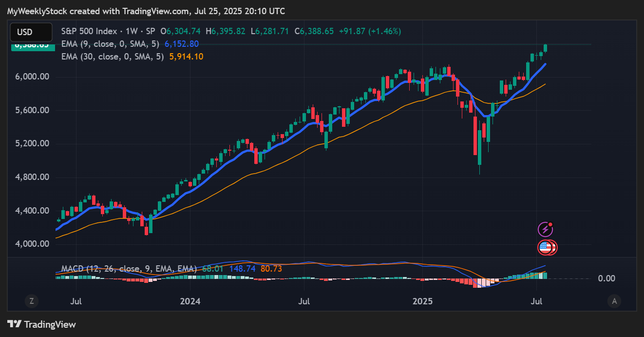Click the 0.00 MACD axis label
Viewport: 644px width, 337px height.
point(606,278)
